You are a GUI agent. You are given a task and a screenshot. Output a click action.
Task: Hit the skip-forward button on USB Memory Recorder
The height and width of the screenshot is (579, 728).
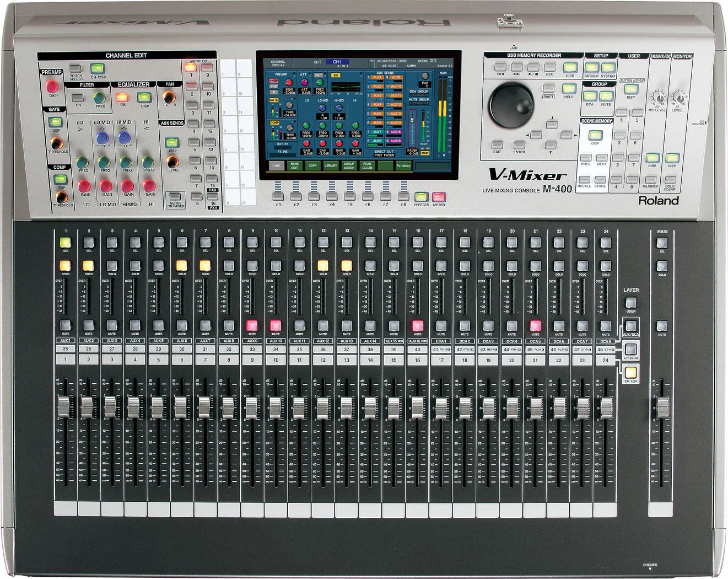(x=516, y=67)
